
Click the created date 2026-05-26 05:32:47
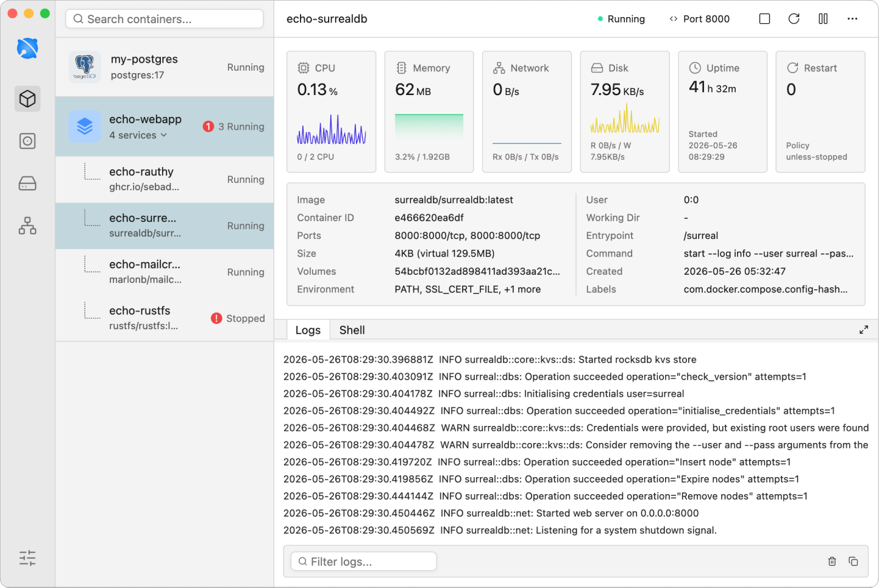point(735,271)
